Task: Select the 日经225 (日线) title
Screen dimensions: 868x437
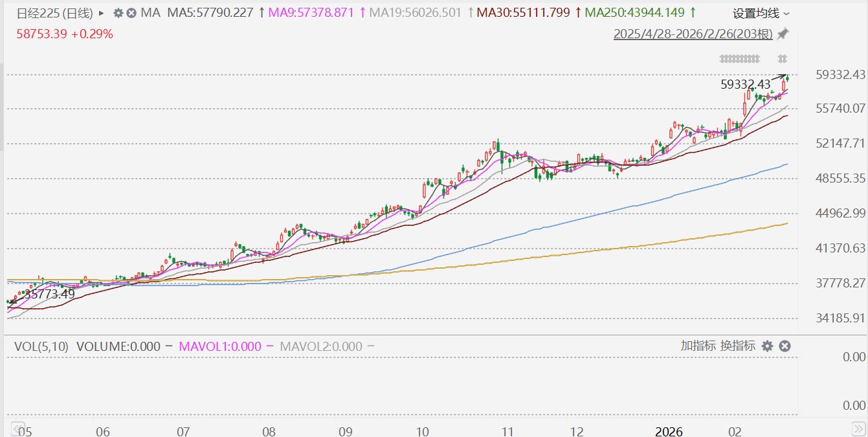Action: tap(54, 13)
